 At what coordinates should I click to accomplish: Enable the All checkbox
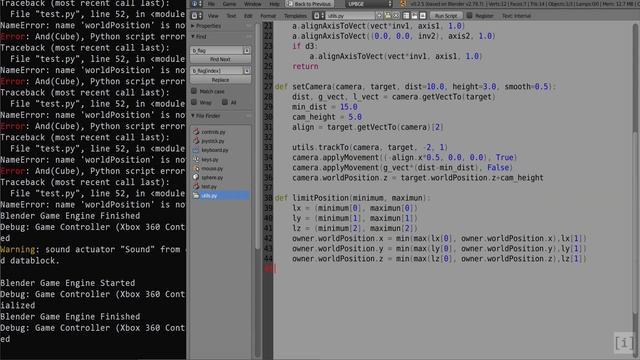click(224, 102)
